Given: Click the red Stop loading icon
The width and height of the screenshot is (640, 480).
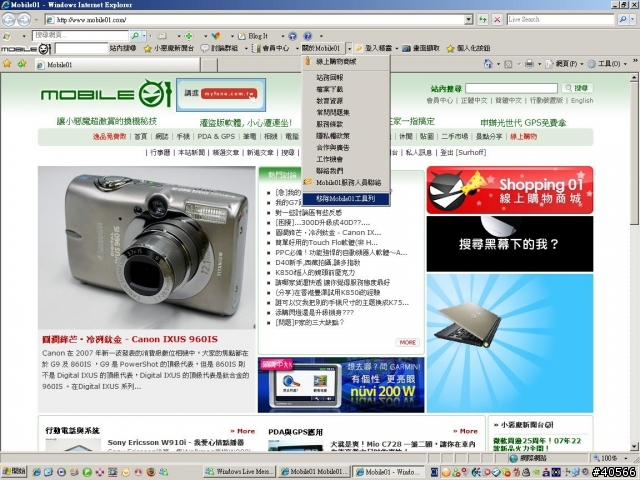Looking at the screenshot, I should [x=497, y=19].
